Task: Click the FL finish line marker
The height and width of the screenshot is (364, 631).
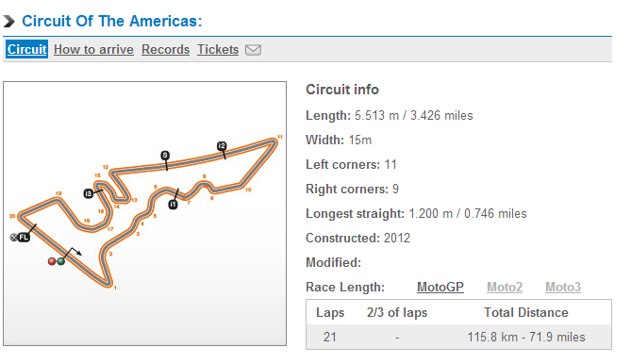Action: pos(24,238)
